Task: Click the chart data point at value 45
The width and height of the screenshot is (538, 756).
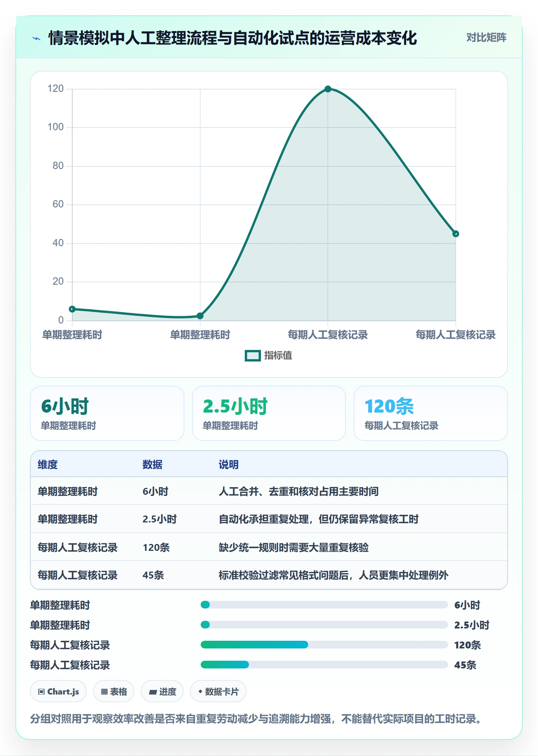Action: coord(455,234)
